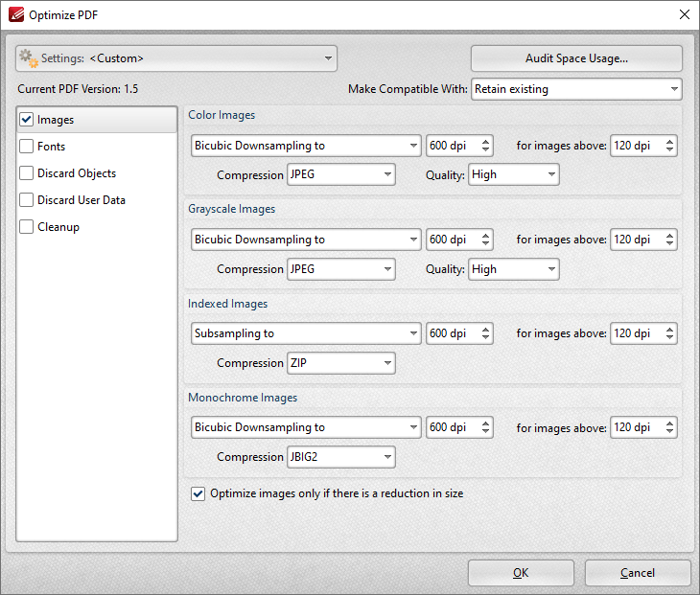Open the Make Compatible With dropdown
The height and width of the screenshot is (595, 700).
pyautogui.click(x=575, y=90)
